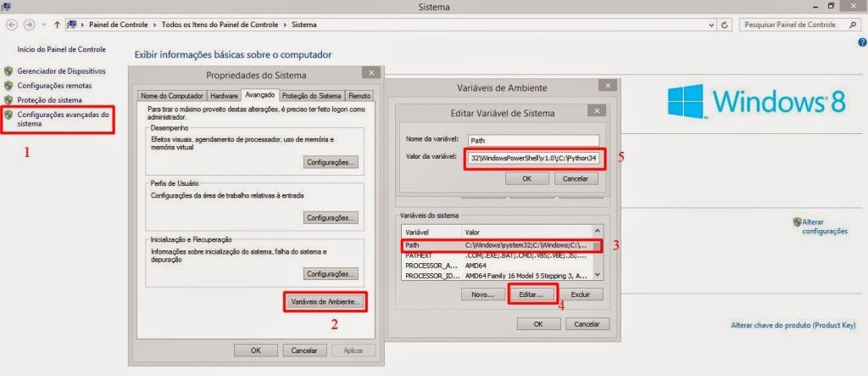
Task: Click shield icon beside Configurações remotas
Action: (8, 86)
